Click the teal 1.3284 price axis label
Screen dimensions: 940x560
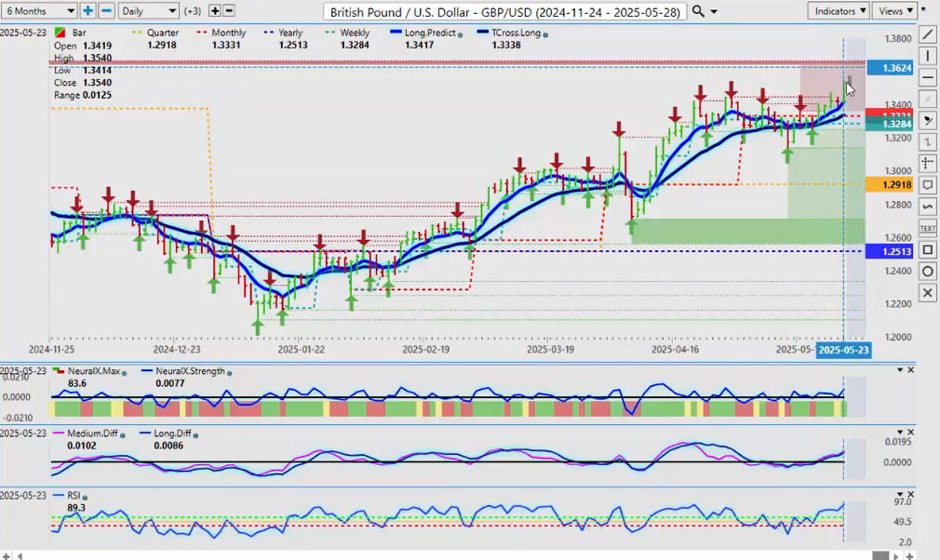(890, 124)
